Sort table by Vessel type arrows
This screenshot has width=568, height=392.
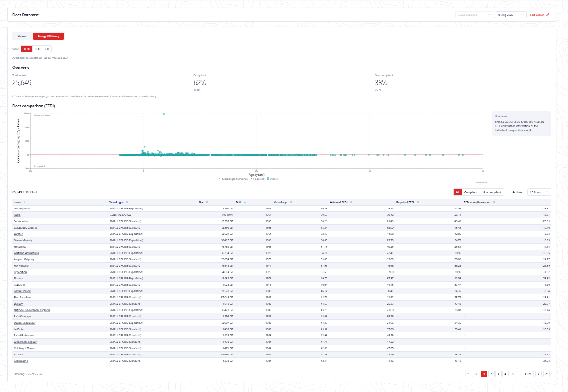pyautogui.click(x=127, y=202)
